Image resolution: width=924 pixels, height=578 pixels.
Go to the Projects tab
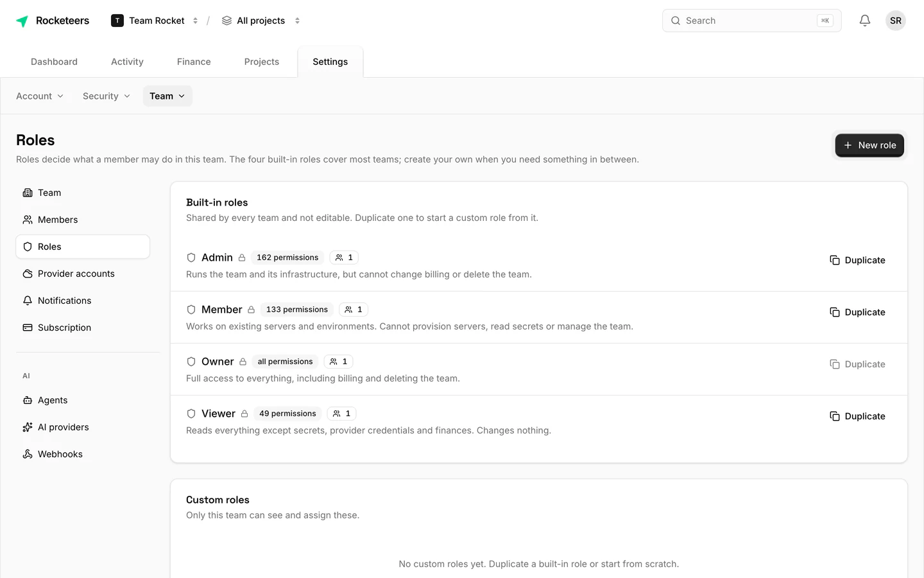[262, 62]
